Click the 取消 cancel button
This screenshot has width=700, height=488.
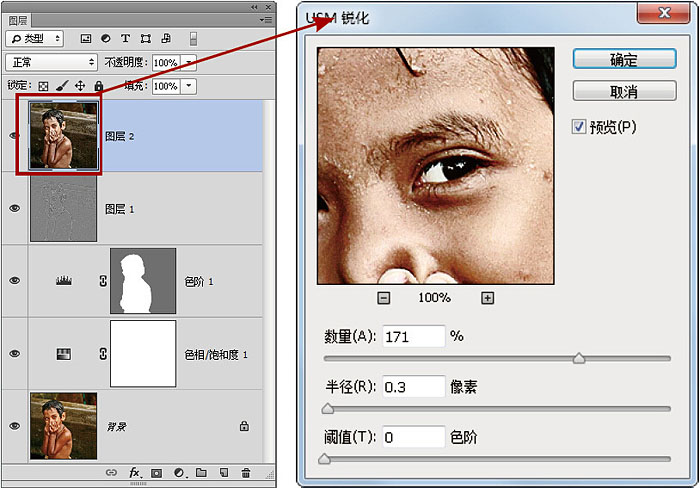click(x=623, y=92)
